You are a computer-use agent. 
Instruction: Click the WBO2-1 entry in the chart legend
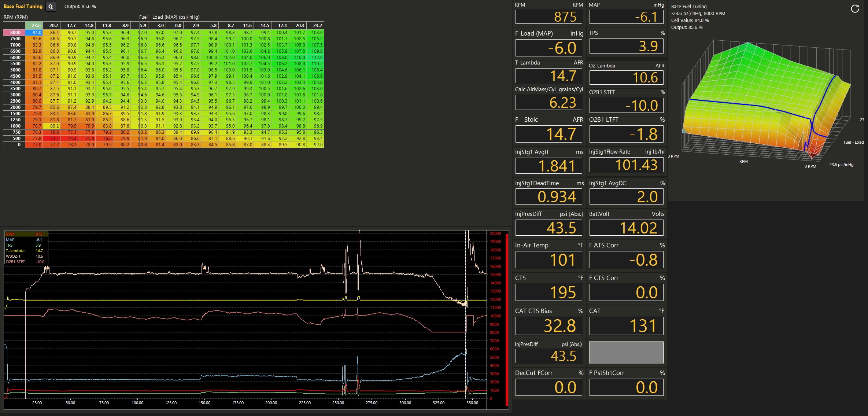point(26,256)
